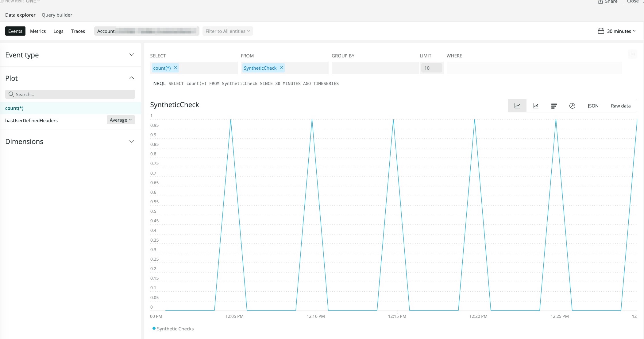The height and width of the screenshot is (339, 644).
Task: Click the 12:15 PM axis label
Action: click(x=397, y=316)
